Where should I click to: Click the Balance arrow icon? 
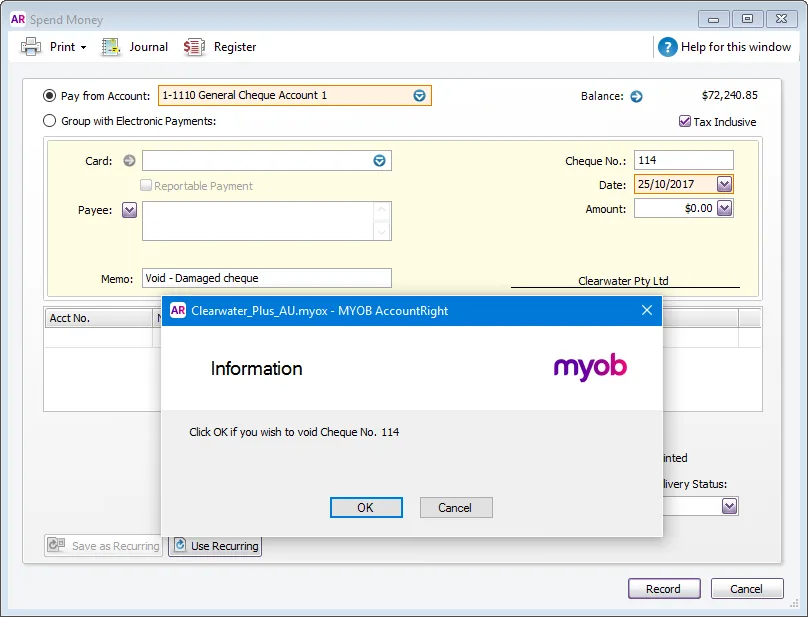[x=636, y=96]
